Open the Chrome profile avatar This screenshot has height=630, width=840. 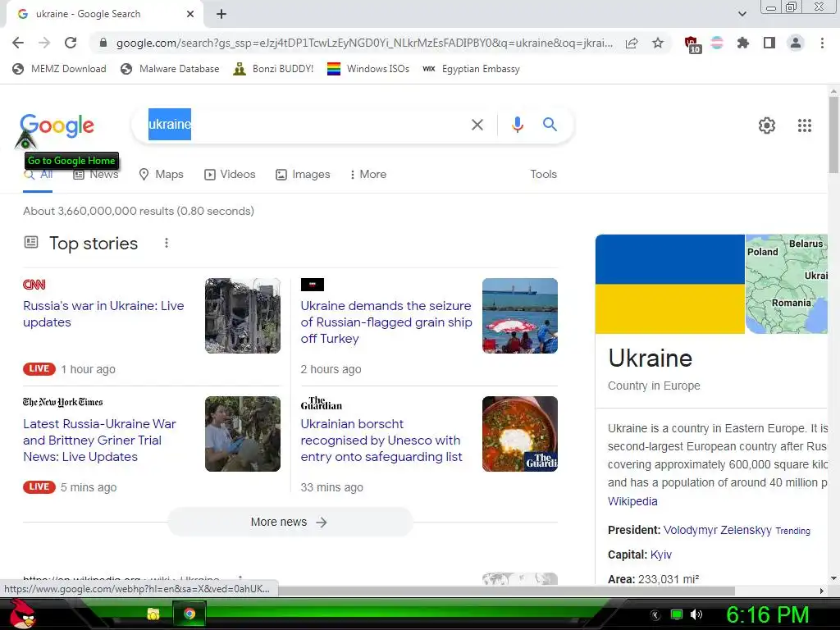[x=796, y=43]
